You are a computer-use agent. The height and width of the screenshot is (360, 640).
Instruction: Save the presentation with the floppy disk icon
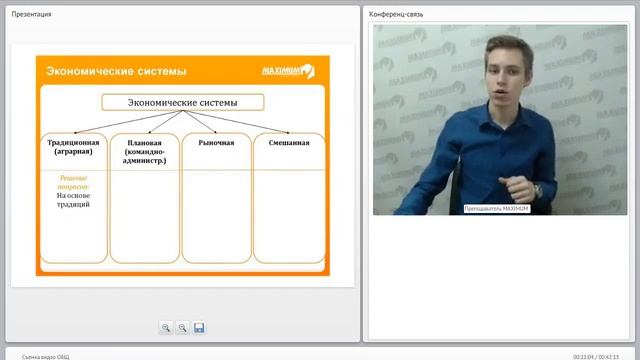point(199,328)
